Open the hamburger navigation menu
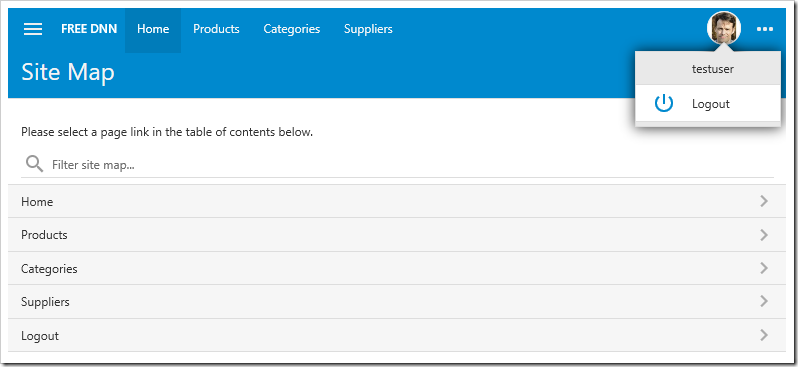 click(33, 29)
